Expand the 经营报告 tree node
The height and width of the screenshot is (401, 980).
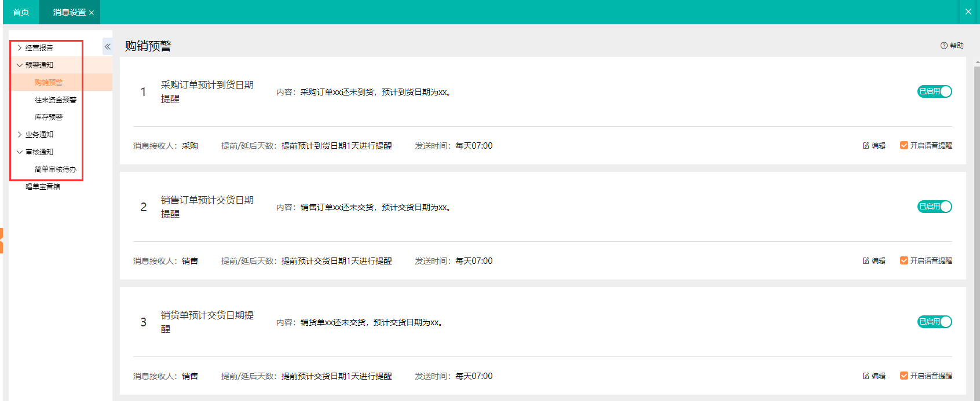click(20, 48)
